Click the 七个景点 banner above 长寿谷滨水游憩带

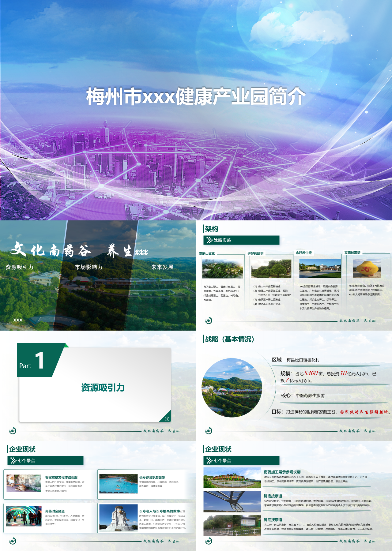45,461
